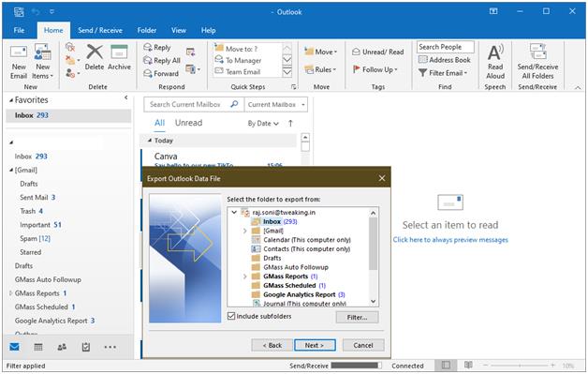Open the Help tab
The width and height of the screenshot is (588, 374).
pos(208,30)
